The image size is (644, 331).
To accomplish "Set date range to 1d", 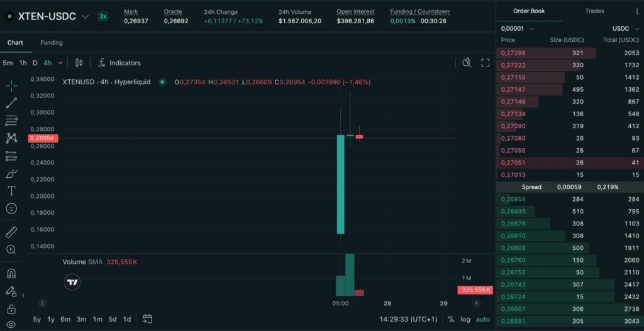I will coord(127,319).
